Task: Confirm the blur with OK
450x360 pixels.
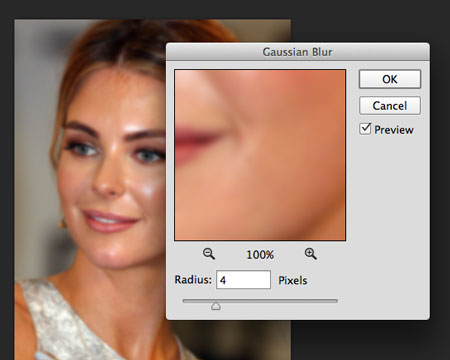Action: 390,79
